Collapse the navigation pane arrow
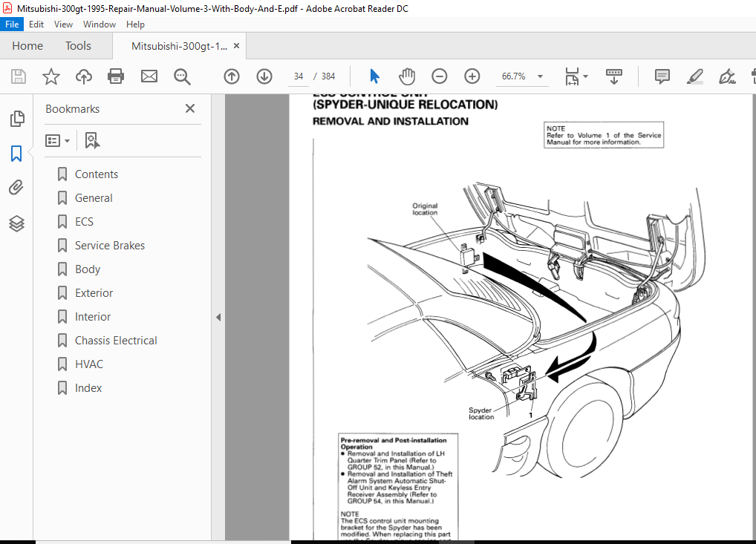Screen dimensions: 756x544 pyautogui.click(x=218, y=317)
